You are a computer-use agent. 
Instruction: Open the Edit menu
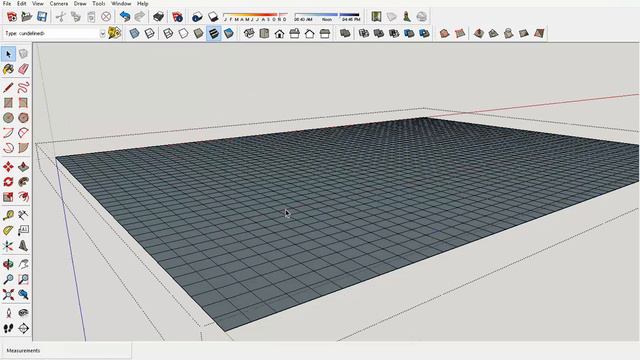coord(22,3)
